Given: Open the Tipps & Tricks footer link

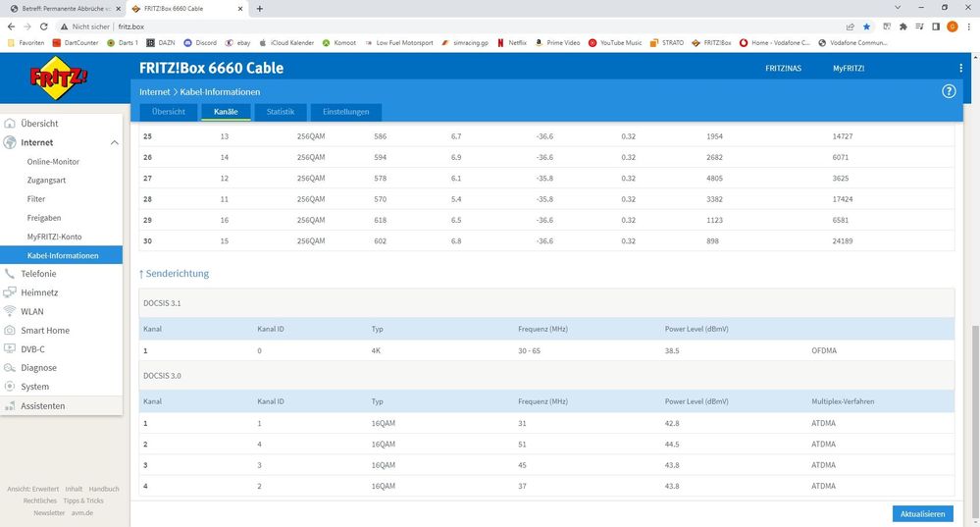Looking at the screenshot, I should [83, 501].
